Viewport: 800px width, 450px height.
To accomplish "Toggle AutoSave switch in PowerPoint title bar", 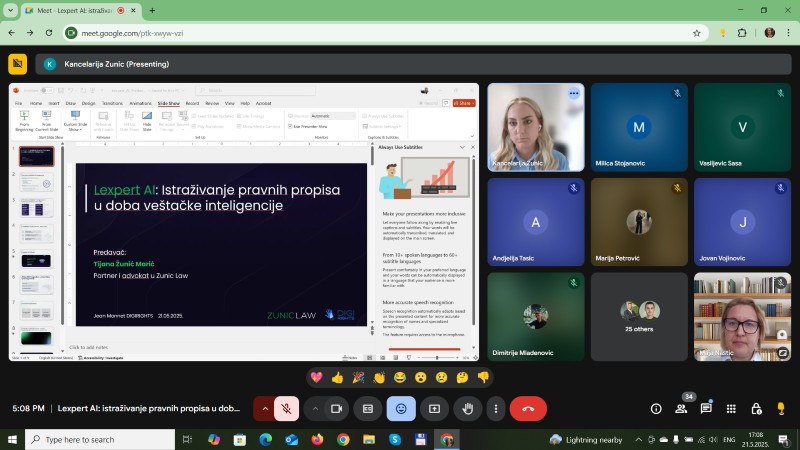I will click(x=46, y=90).
